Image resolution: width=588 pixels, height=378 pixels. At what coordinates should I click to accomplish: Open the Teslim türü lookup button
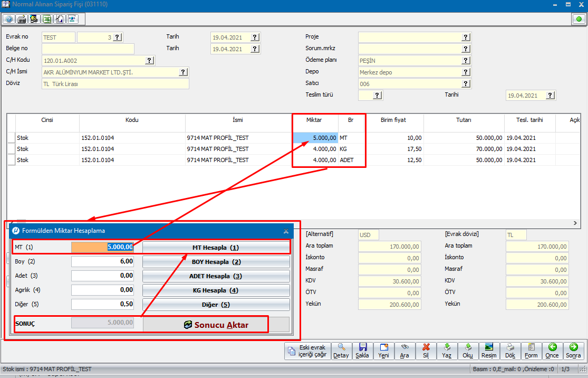tap(377, 96)
